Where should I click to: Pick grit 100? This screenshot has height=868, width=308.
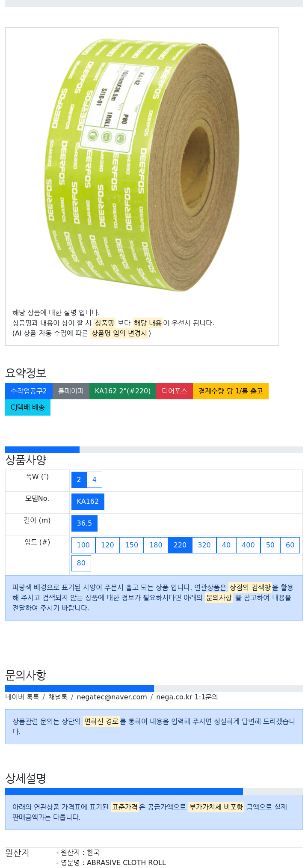[83, 545]
